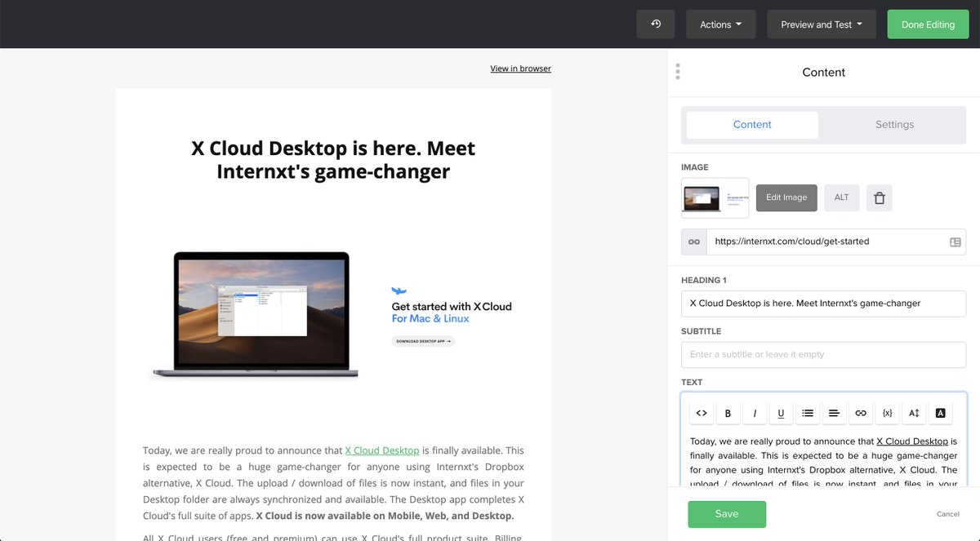Save the content changes
The image size is (980, 541).
(726, 514)
